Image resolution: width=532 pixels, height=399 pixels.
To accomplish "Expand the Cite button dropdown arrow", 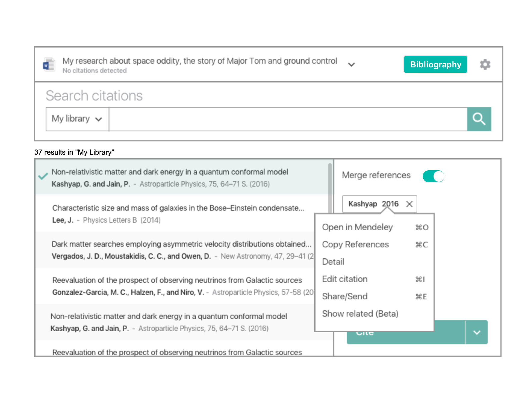I will pos(476,332).
